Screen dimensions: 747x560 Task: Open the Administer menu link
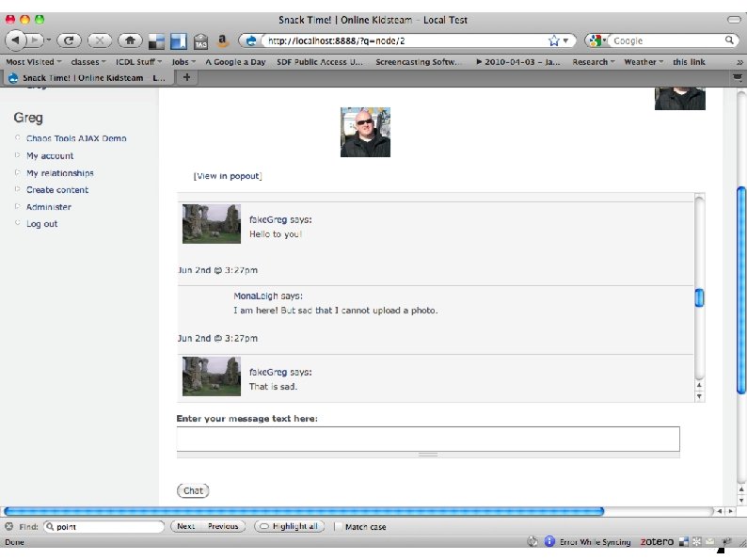[x=49, y=207]
